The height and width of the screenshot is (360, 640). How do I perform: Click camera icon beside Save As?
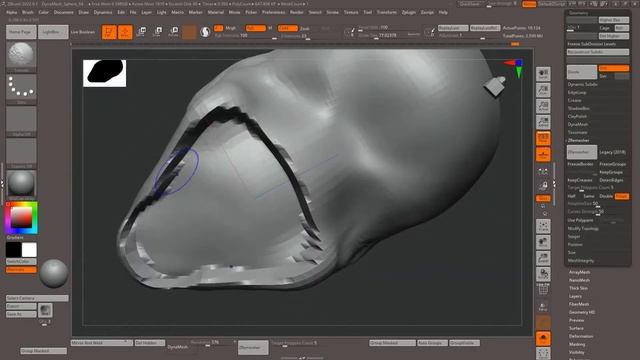[45, 310]
